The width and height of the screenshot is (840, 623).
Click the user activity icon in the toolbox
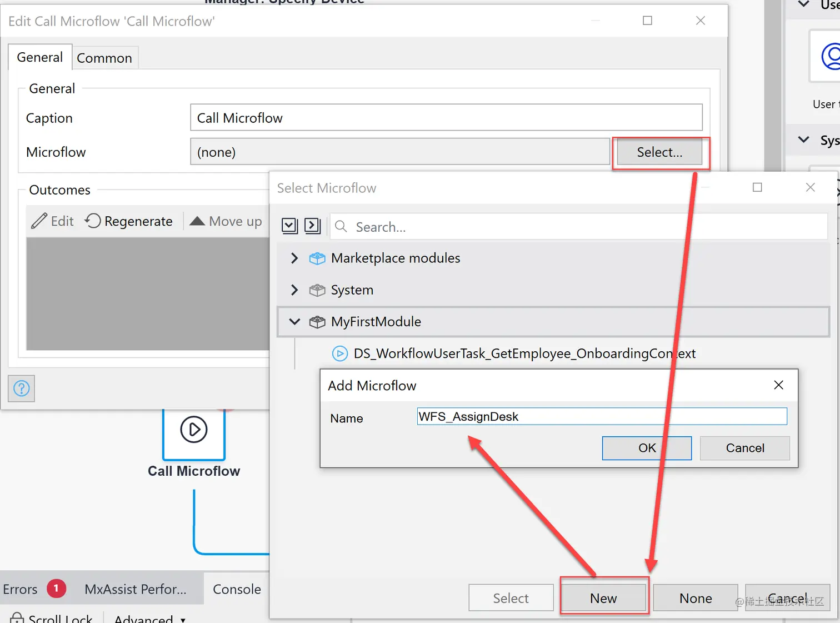[830, 56]
